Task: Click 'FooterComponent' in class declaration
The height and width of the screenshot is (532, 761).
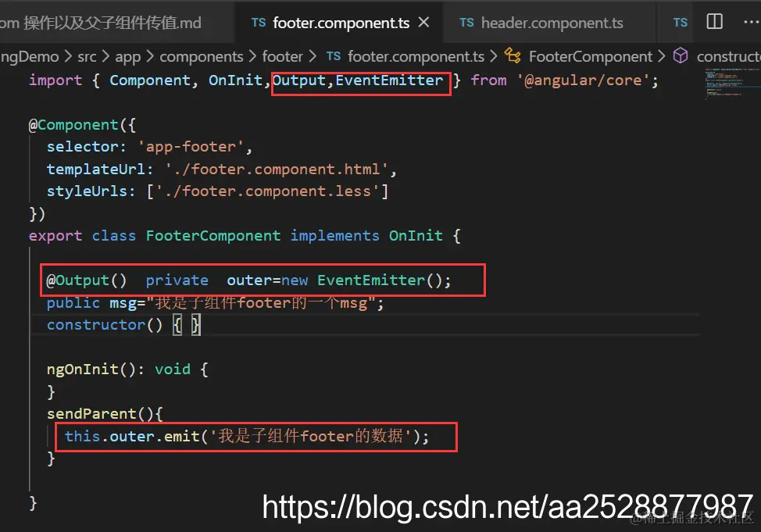Action: tap(213, 236)
